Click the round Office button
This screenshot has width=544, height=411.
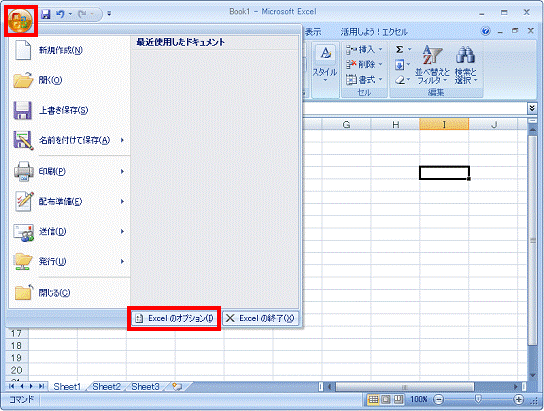coord(20,20)
